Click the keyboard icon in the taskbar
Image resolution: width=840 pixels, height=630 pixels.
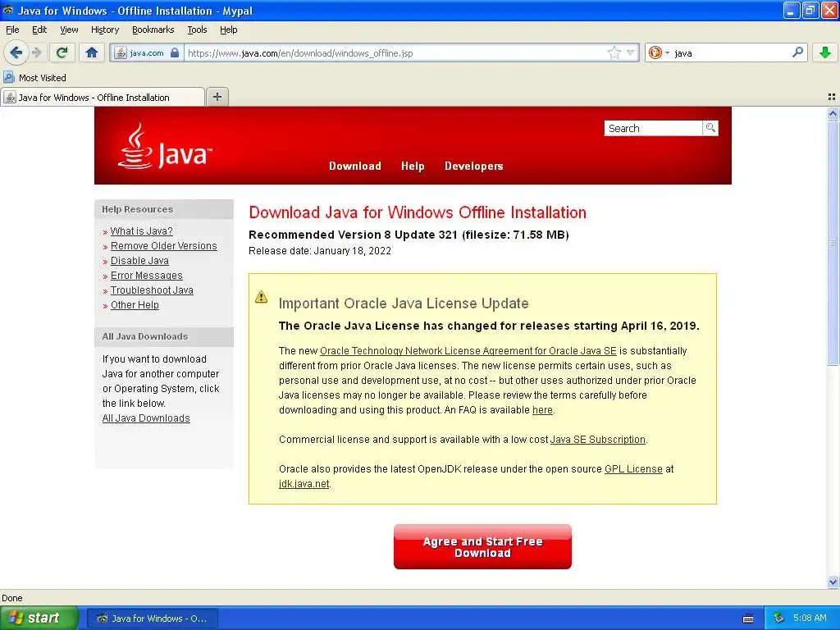(748, 619)
